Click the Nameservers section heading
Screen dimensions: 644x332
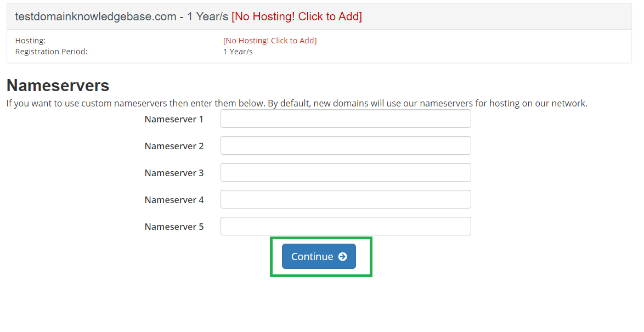pyautogui.click(x=58, y=86)
